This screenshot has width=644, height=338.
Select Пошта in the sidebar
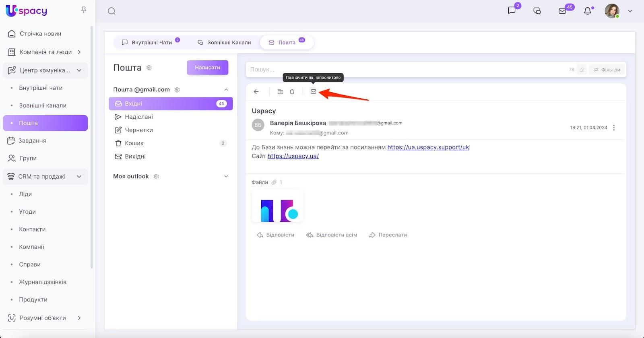[45, 123]
